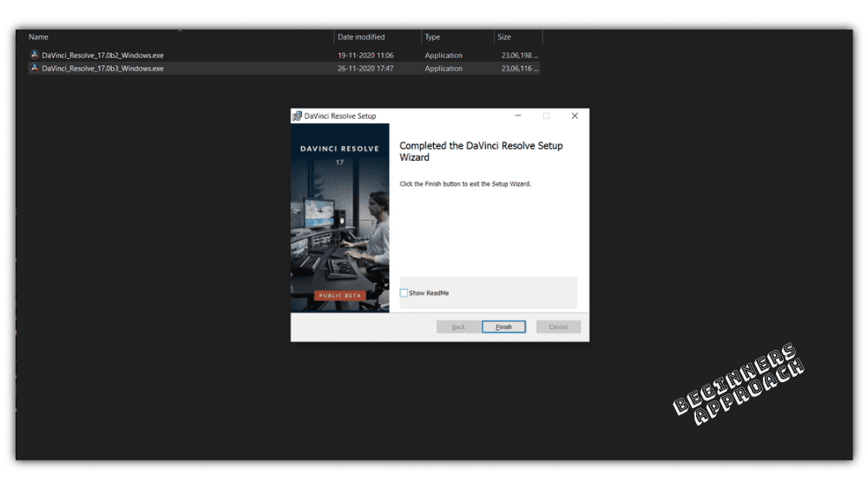Screen dimensions: 868x489
Task: Click the date 19-11-2020 11:06 cell
Action: pos(365,56)
